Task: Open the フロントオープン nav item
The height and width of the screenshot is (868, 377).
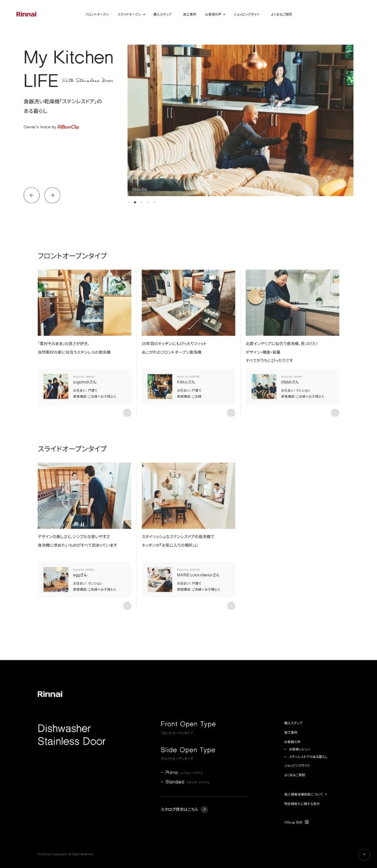Action: 97,14
